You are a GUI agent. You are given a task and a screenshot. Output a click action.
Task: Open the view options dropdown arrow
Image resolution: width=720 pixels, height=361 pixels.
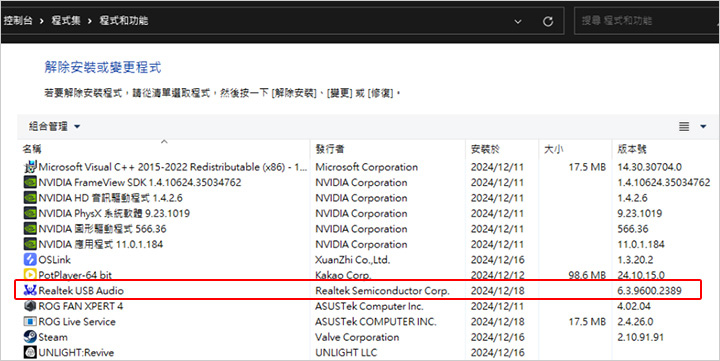click(703, 126)
